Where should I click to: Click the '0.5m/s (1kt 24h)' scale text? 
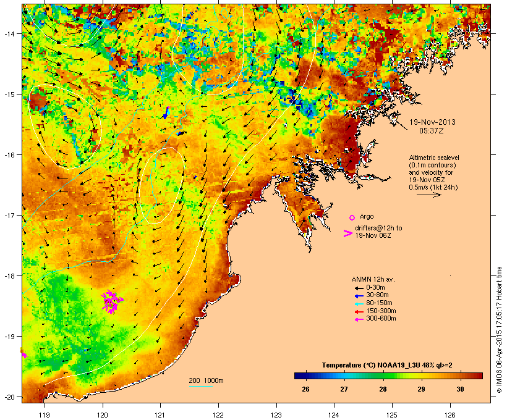coord(433,187)
